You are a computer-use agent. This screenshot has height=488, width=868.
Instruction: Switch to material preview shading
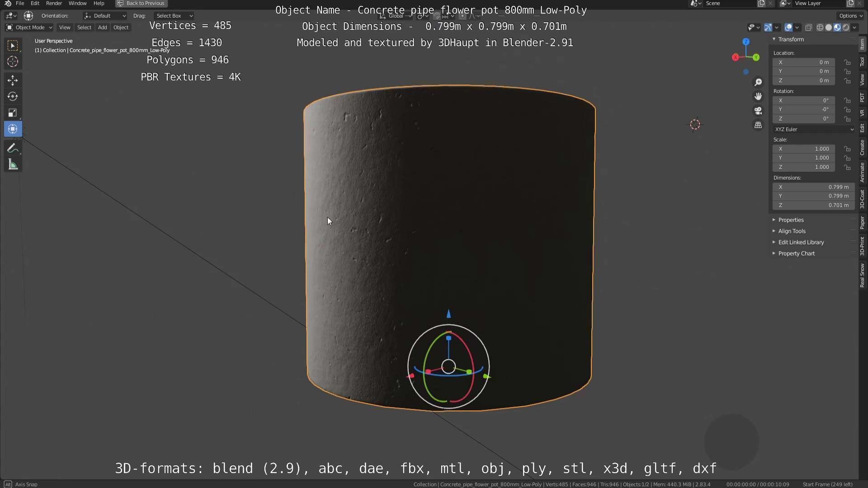pos(837,28)
